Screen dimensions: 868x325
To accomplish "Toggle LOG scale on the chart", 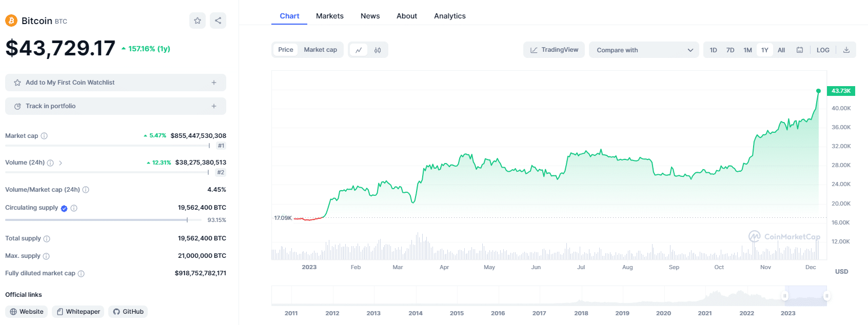I will point(823,50).
